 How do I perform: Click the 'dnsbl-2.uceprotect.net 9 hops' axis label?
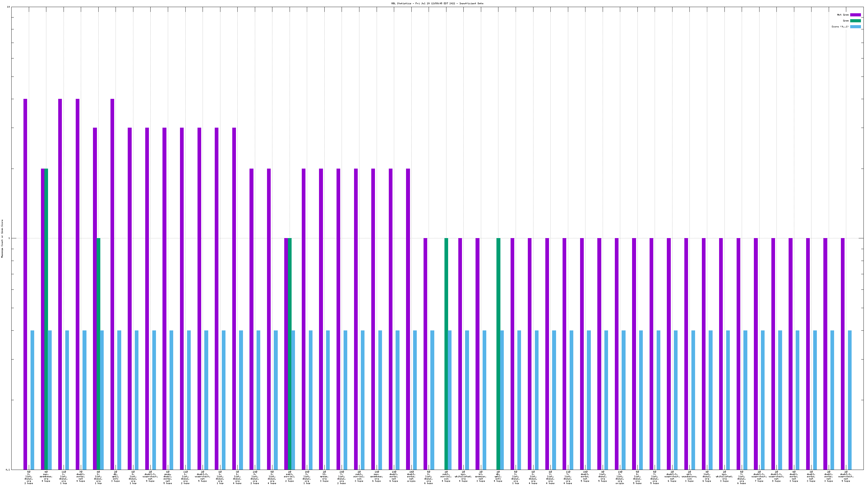pyautogui.click(x=846, y=476)
